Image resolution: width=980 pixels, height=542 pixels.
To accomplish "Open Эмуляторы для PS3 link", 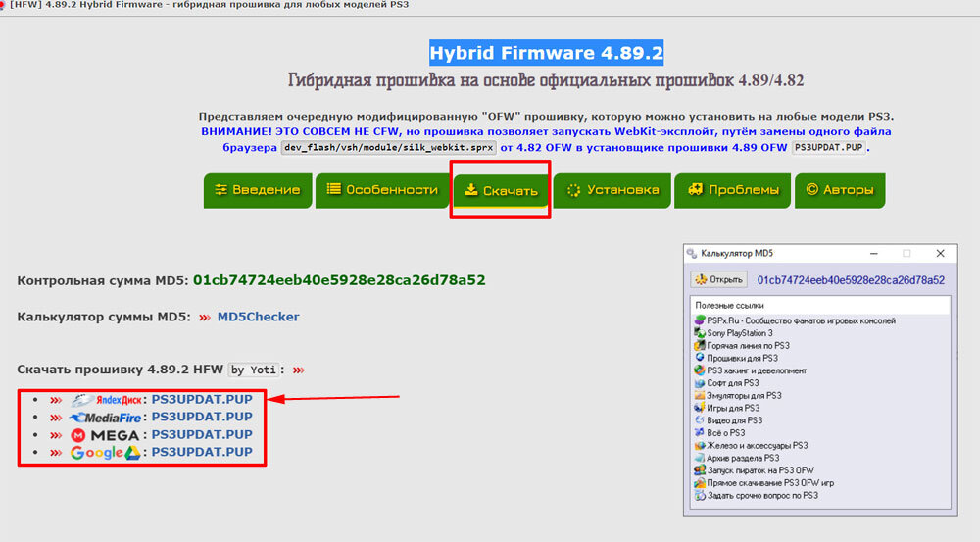I will click(744, 396).
